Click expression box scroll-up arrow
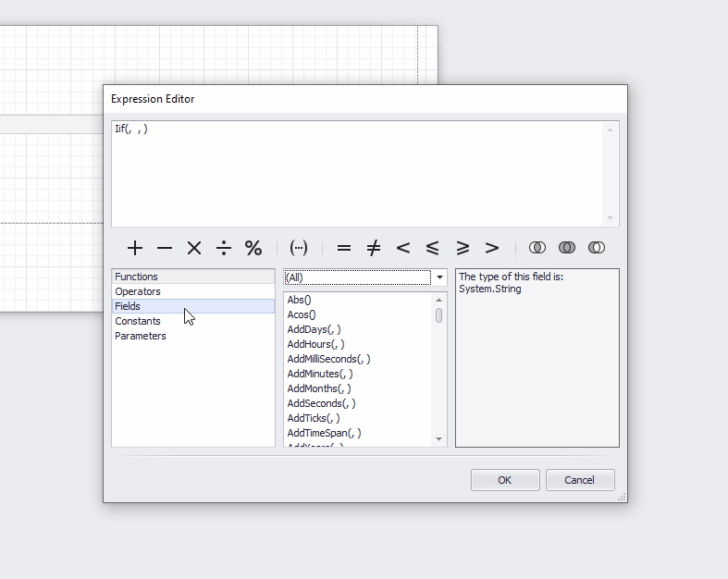Viewport: 728px width, 579px height. pos(611,130)
